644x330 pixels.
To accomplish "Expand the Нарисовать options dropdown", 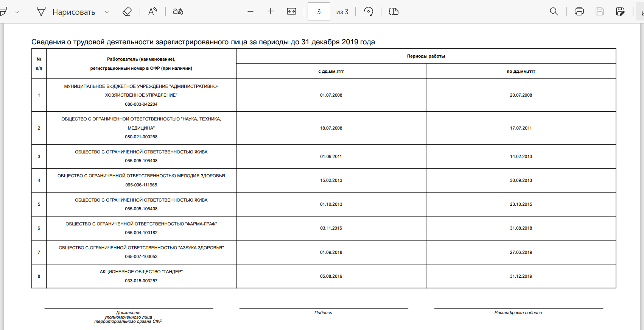I will [107, 12].
